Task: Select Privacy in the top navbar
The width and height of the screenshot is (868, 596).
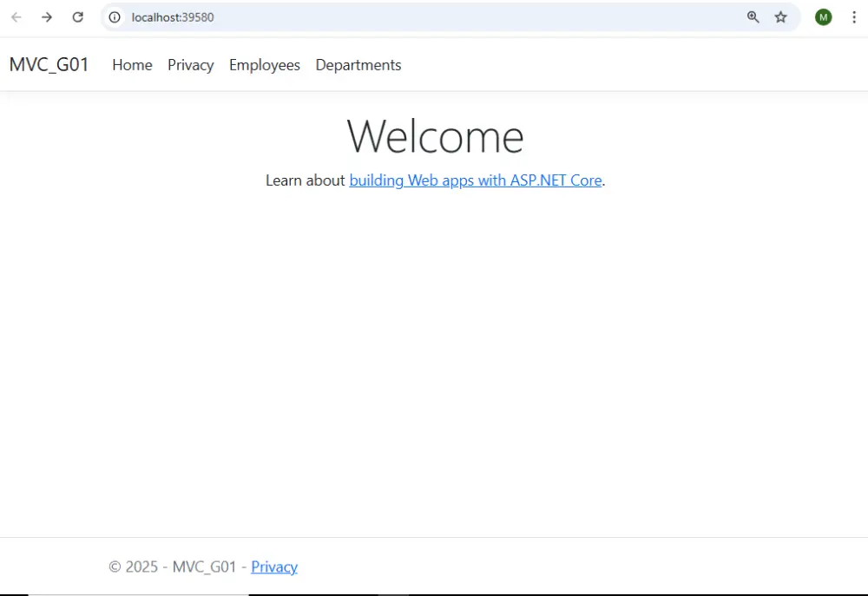Action: tap(190, 64)
